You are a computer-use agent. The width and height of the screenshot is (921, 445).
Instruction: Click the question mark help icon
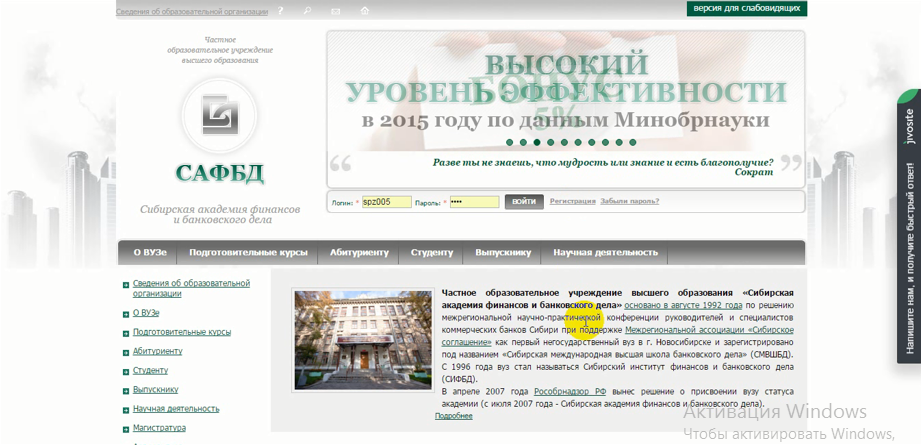(x=281, y=11)
